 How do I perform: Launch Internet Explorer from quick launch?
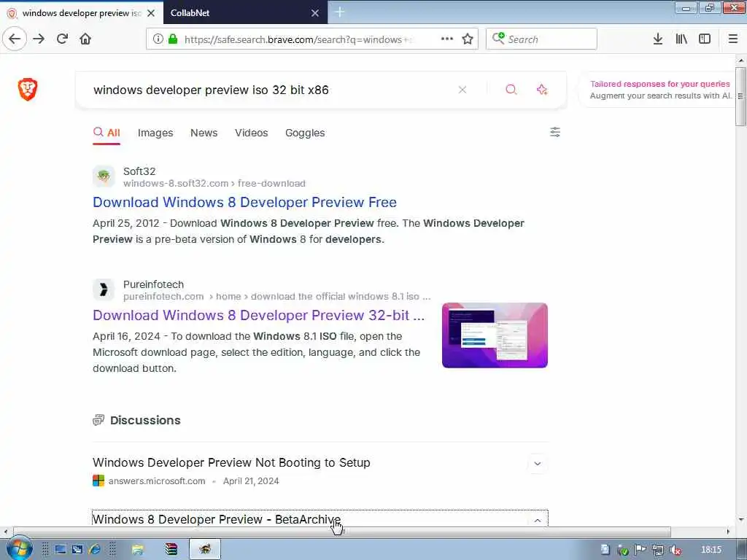click(x=94, y=550)
